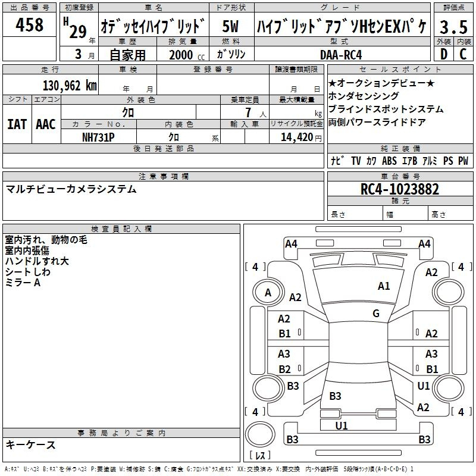Viewport: 476px width, 476px height.
Task: Click damage mark A1 on the diagram
Action: (x=384, y=286)
